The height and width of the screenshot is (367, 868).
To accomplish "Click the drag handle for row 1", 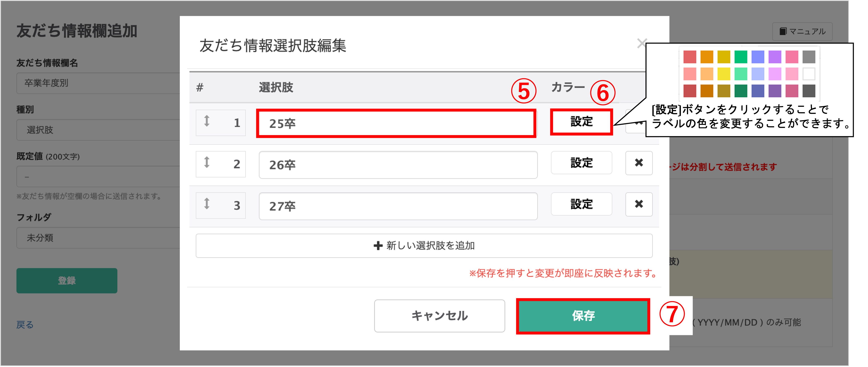I will 207,121.
